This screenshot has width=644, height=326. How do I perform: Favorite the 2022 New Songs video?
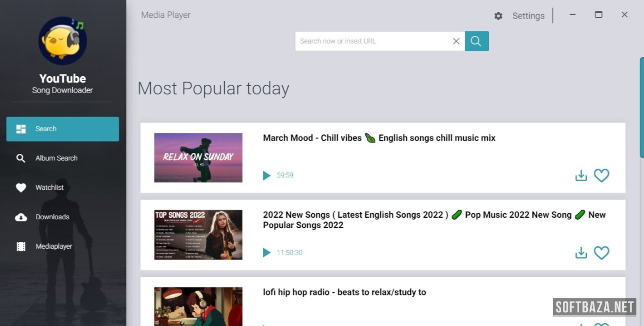601,253
